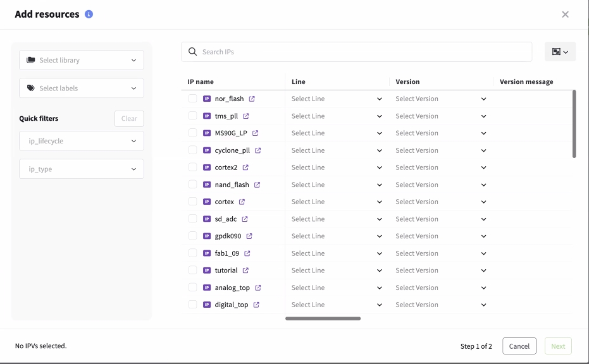
Task: Click the horizontal scrollbar under the table
Action: (x=323, y=318)
